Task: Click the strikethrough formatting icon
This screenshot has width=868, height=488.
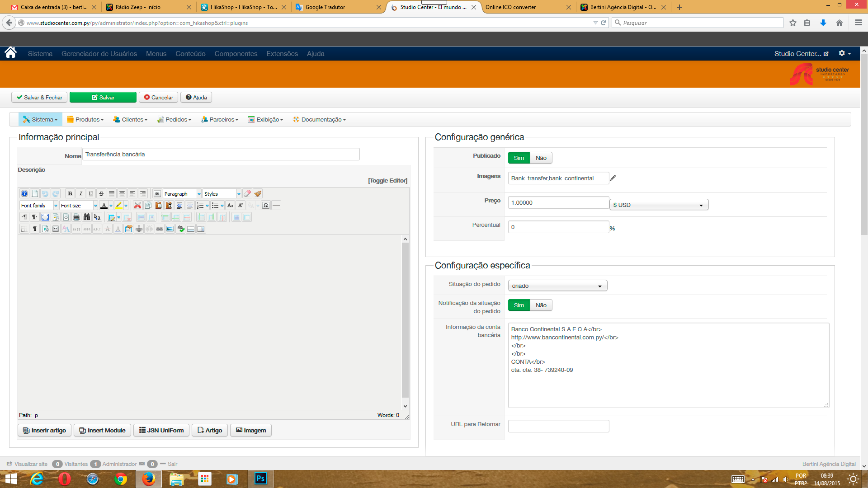Action: [101, 193]
